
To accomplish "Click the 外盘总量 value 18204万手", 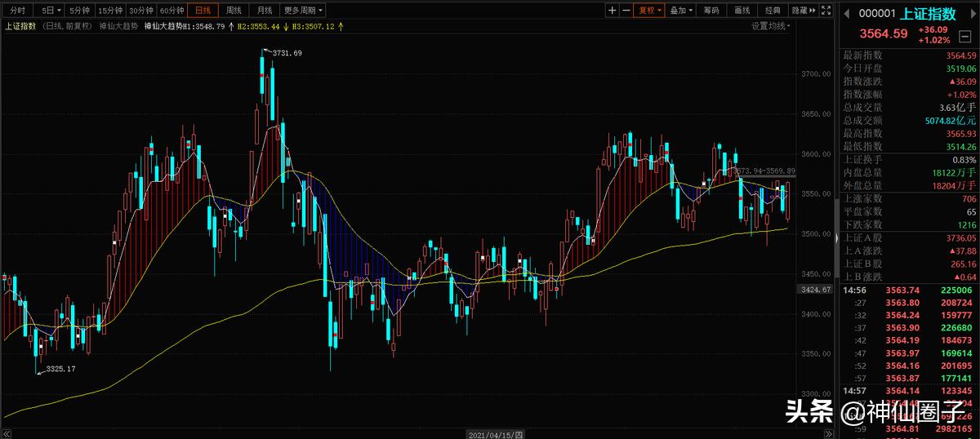I will [955, 186].
